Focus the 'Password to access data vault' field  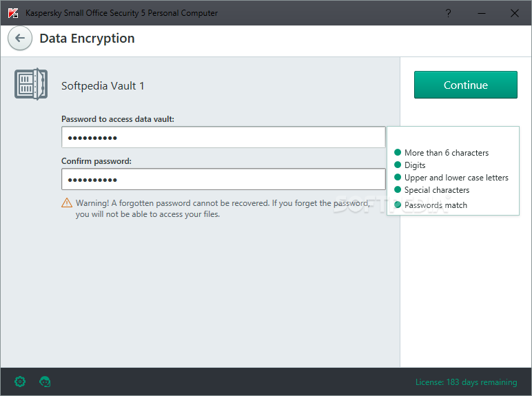pos(223,137)
